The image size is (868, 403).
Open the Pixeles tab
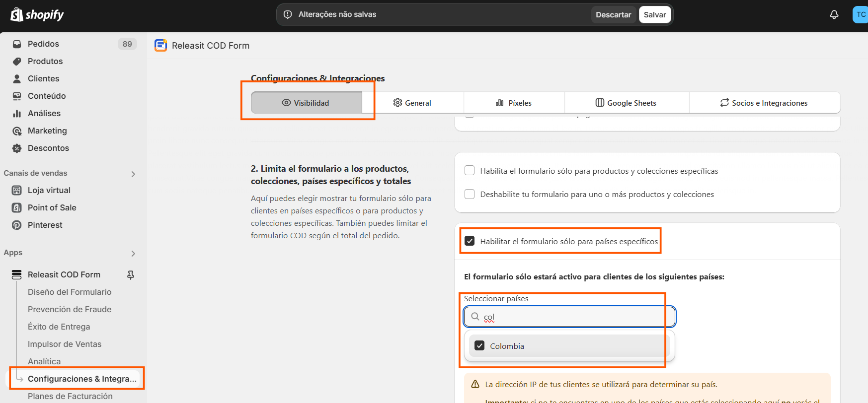(514, 103)
